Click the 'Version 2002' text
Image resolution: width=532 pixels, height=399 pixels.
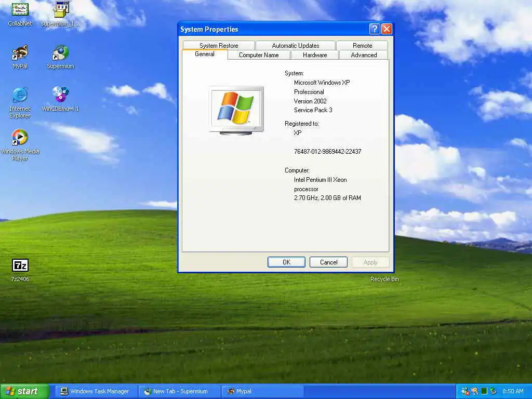click(310, 101)
